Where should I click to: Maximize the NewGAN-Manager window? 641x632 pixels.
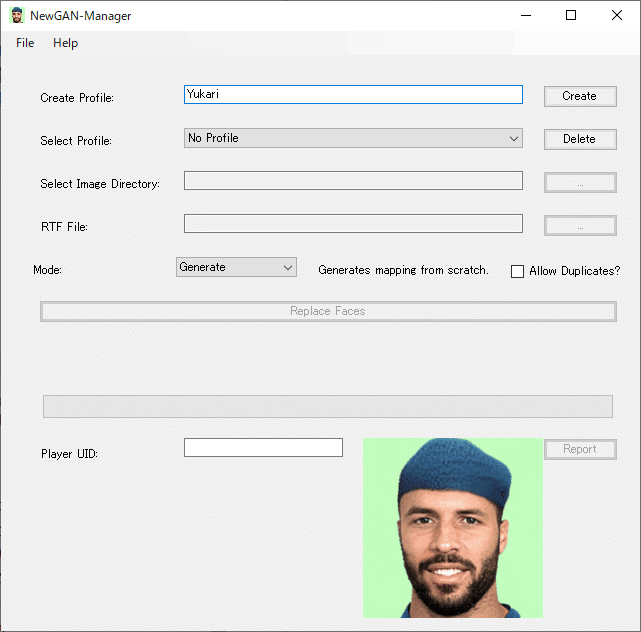tap(571, 16)
